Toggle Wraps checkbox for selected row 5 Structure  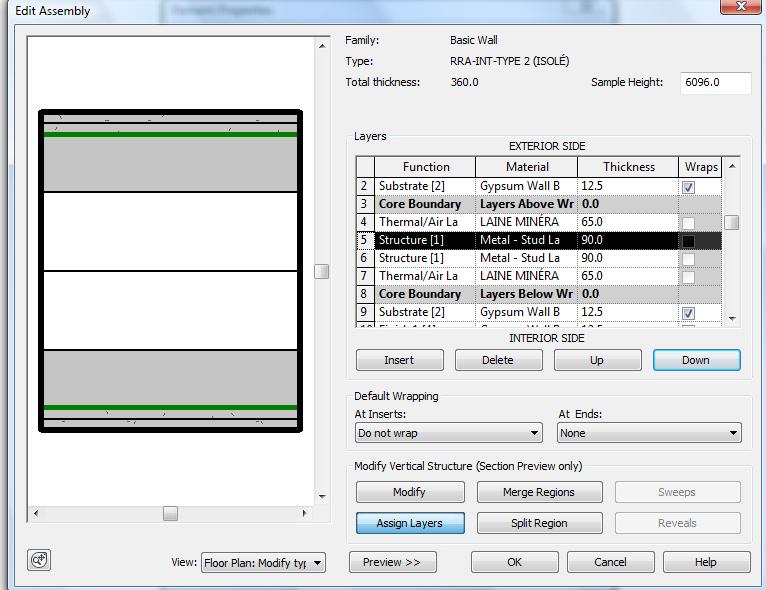tap(688, 241)
